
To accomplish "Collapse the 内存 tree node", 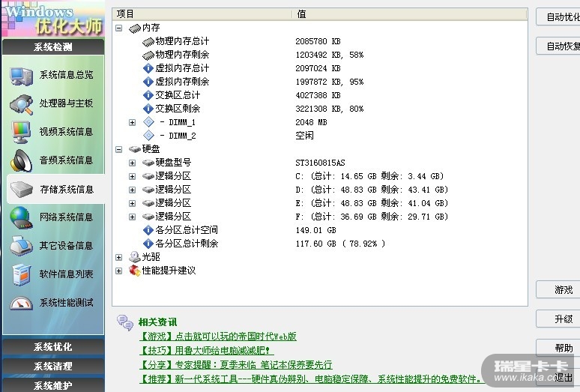I will click(x=118, y=28).
